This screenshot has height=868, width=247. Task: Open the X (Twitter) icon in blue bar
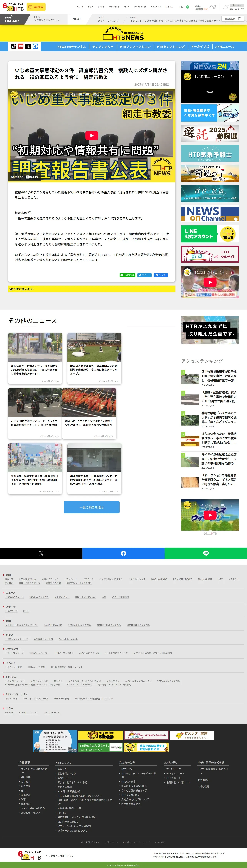tap(28, 46)
